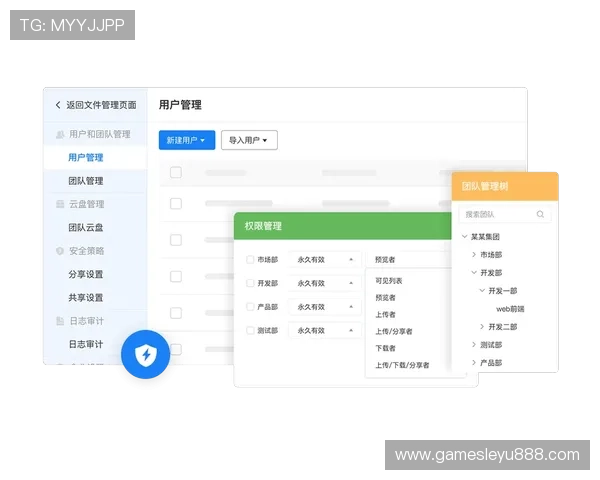Go back via 返回文件管理页面 link
This screenshot has width=600, height=480.
click(101, 105)
